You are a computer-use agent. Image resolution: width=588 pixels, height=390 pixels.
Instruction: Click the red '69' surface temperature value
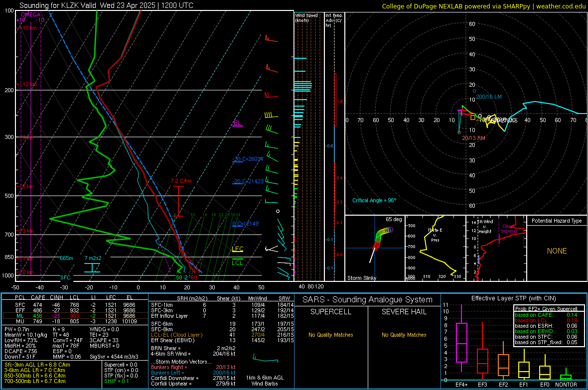[x=194, y=277]
